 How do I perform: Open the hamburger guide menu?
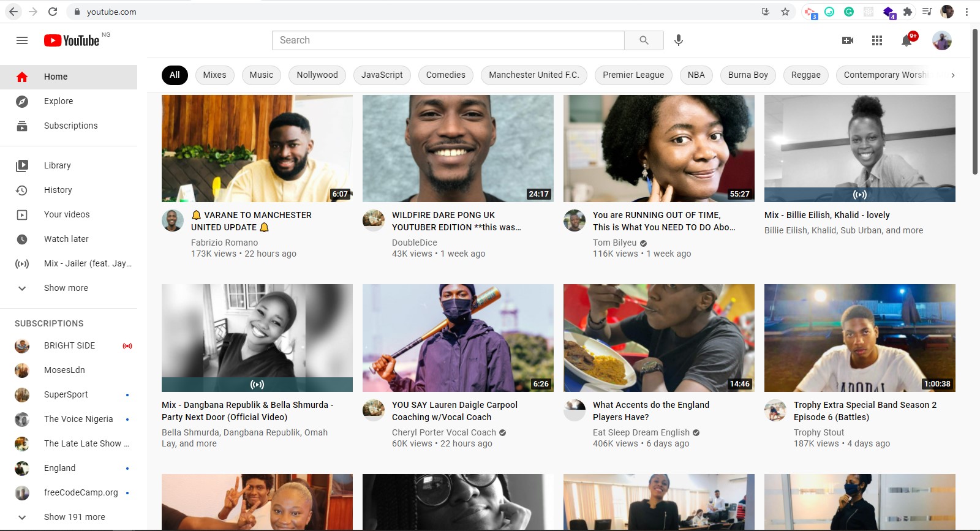tap(22, 40)
